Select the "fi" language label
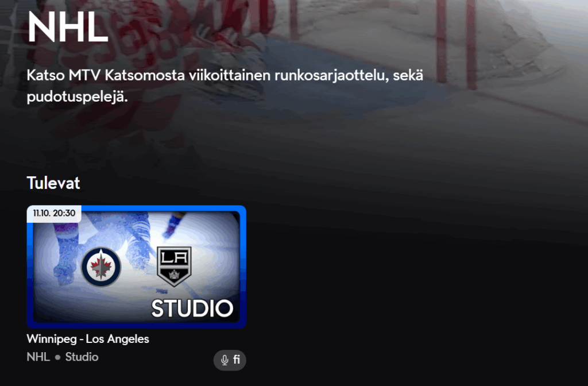The image size is (588, 386). tap(237, 360)
